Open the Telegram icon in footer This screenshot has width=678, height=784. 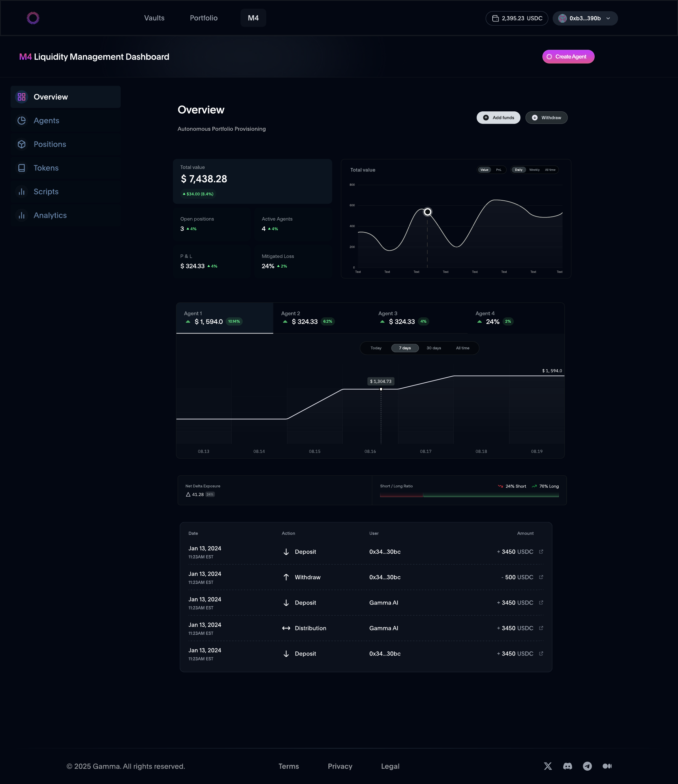tap(587, 766)
